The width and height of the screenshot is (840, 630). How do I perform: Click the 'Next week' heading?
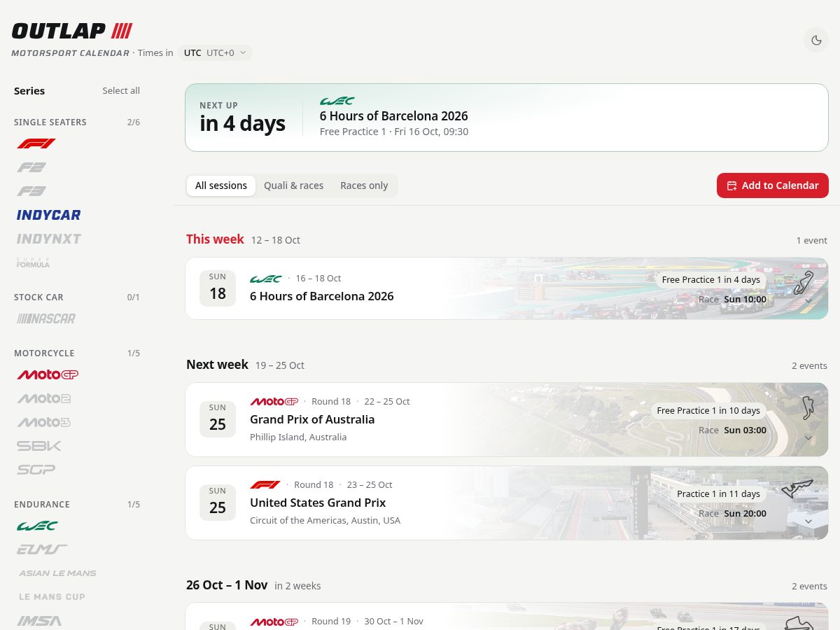point(217,364)
